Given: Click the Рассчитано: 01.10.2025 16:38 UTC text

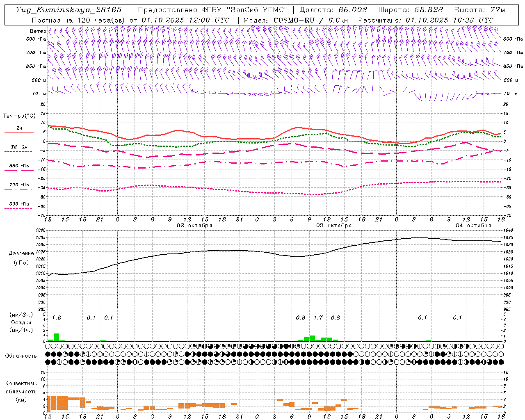Looking at the screenshot, I should 426,20.
